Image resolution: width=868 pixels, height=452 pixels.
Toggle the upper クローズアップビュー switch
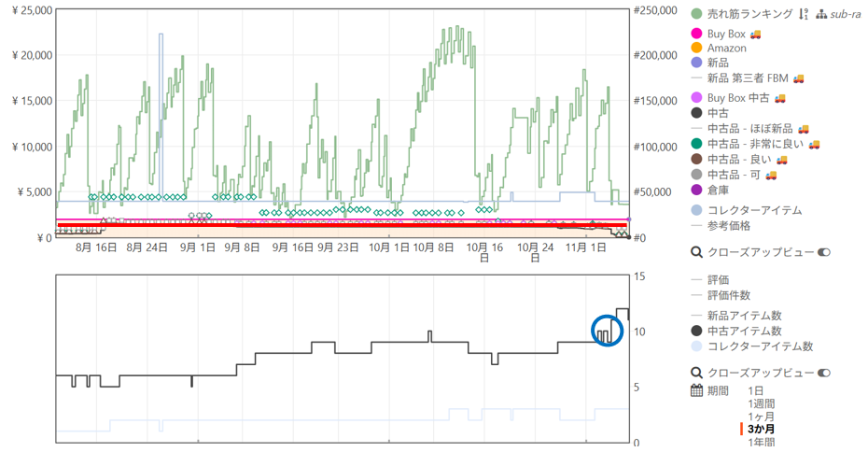824,252
